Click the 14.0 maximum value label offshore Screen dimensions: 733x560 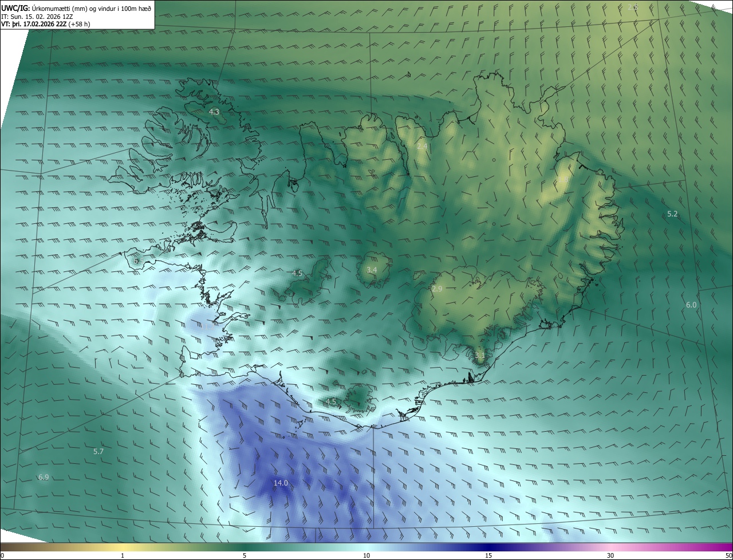coord(281,483)
